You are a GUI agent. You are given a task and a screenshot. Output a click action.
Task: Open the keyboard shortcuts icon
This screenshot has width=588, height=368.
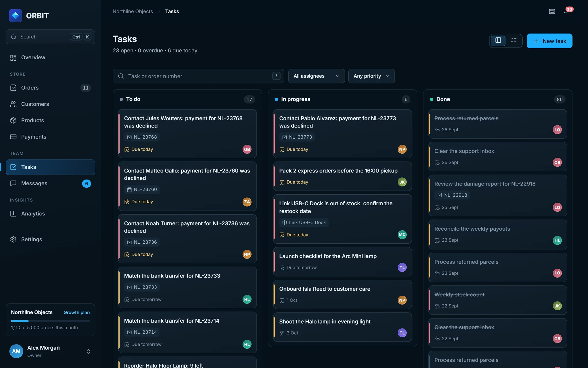click(x=552, y=12)
